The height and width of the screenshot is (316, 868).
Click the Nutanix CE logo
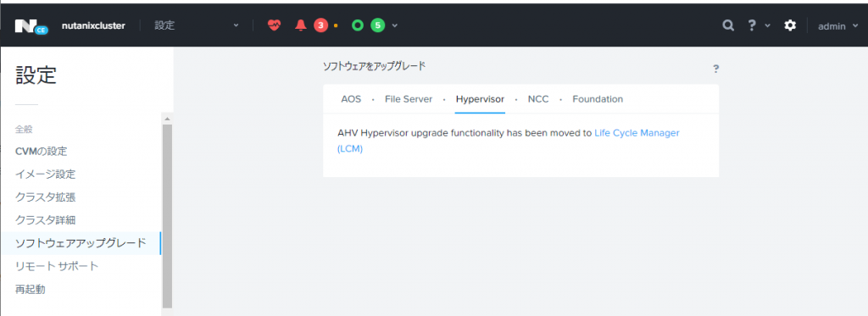tap(31, 26)
